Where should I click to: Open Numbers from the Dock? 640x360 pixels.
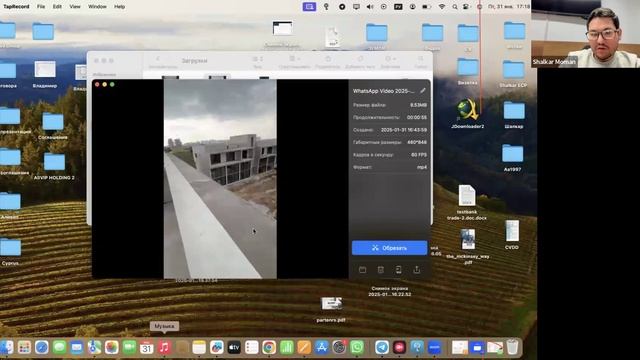[x=287, y=347]
